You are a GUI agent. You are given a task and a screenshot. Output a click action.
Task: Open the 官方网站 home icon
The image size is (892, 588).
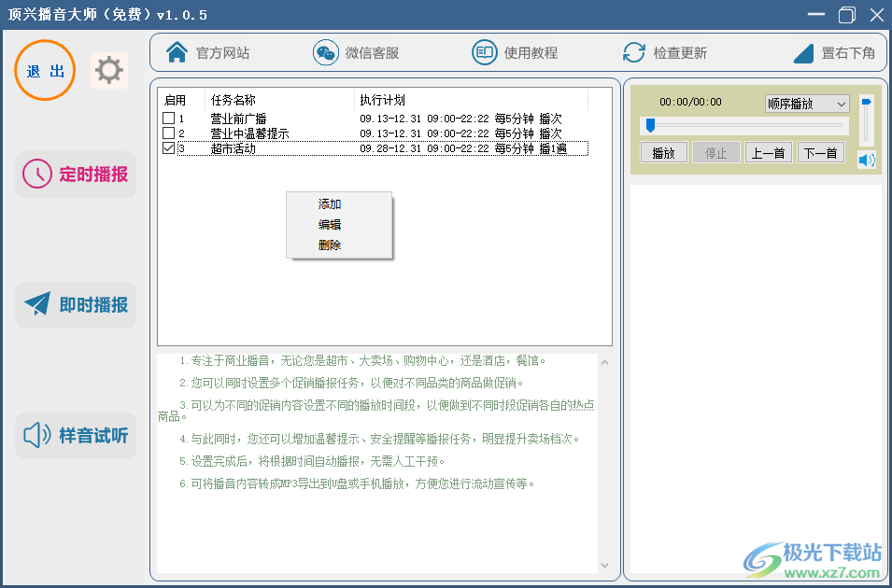click(x=177, y=52)
